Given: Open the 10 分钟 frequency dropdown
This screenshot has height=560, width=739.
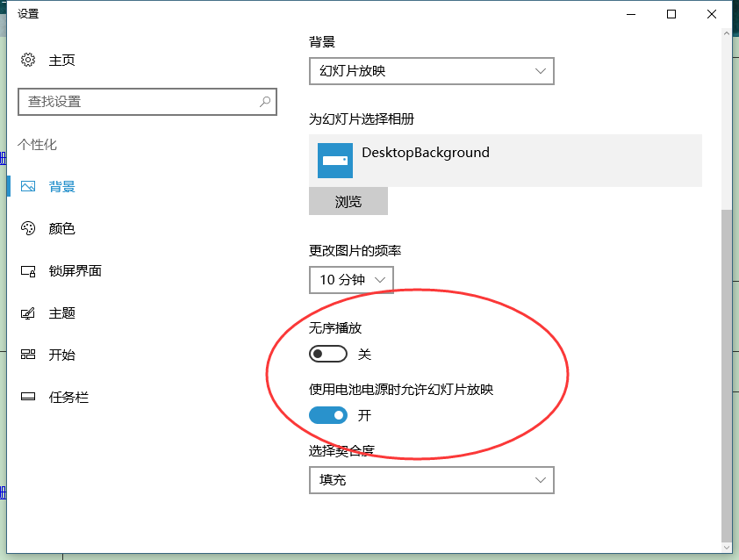Looking at the screenshot, I should pos(351,280).
